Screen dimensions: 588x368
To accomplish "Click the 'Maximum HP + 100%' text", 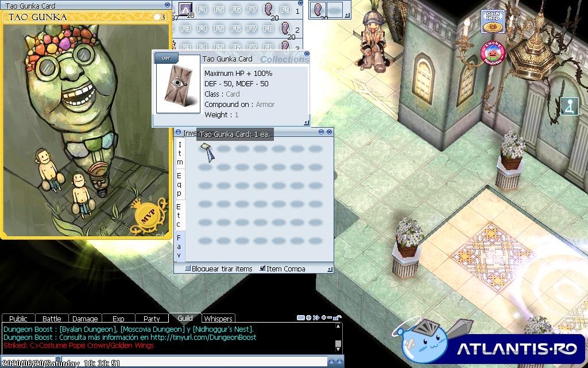I will point(238,73).
